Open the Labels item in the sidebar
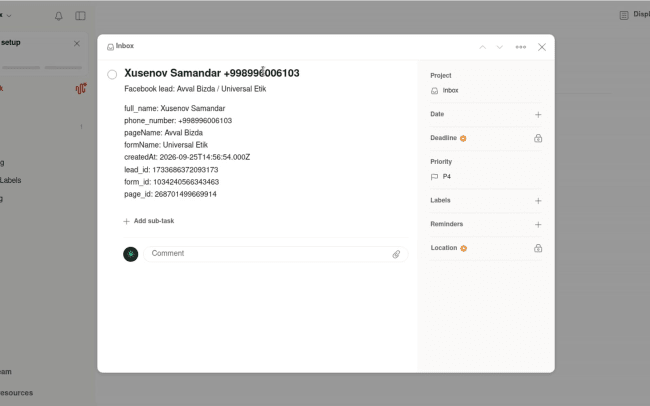The image size is (650, 406). (x=10, y=180)
